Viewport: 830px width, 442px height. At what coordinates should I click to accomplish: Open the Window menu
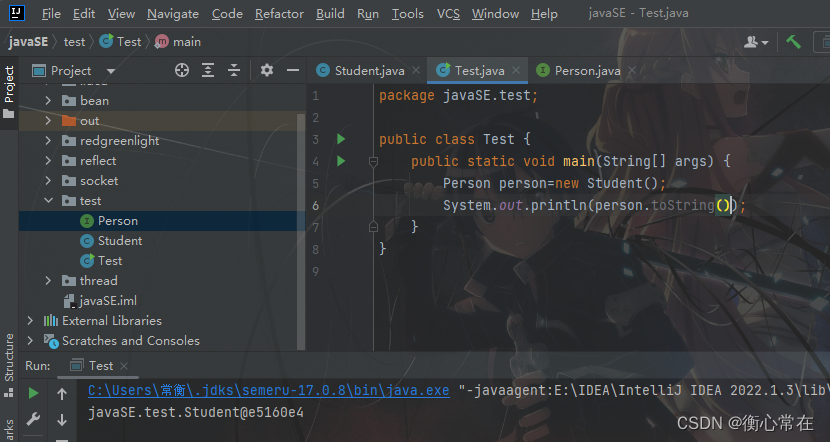tap(495, 14)
